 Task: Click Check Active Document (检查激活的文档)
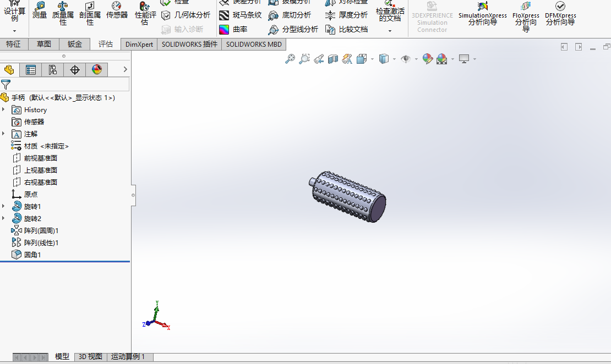(x=390, y=12)
